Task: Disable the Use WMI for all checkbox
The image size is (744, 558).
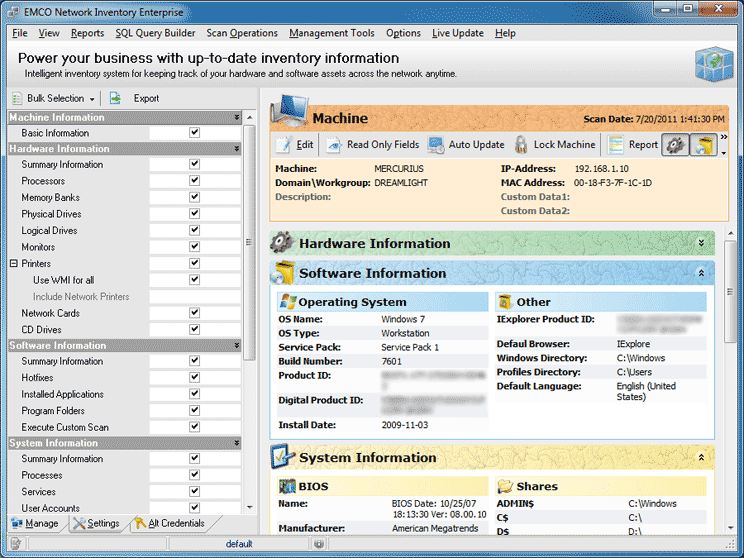Action: pos(195,280)
